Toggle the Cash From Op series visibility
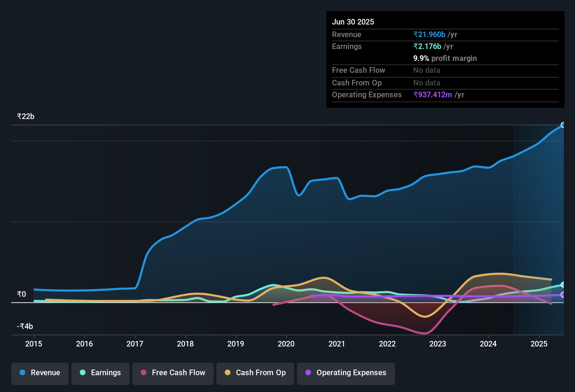575x392 pixels. tap(255, 373)
